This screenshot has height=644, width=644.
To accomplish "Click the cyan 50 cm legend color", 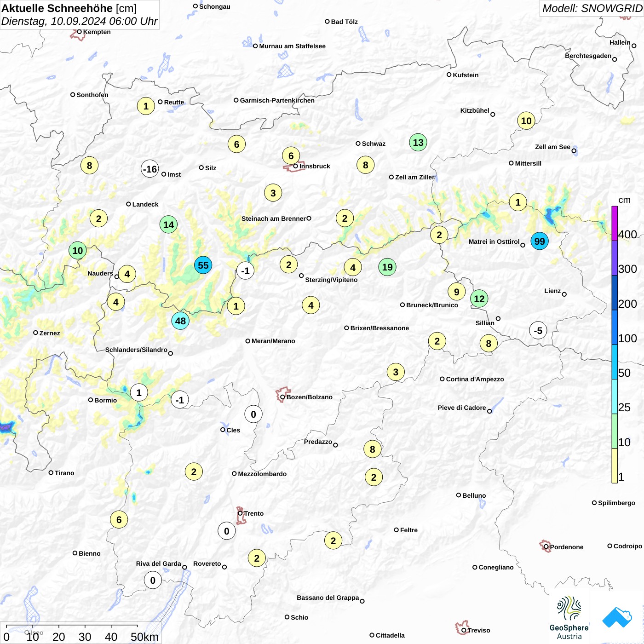I will [x=615, y=362].
